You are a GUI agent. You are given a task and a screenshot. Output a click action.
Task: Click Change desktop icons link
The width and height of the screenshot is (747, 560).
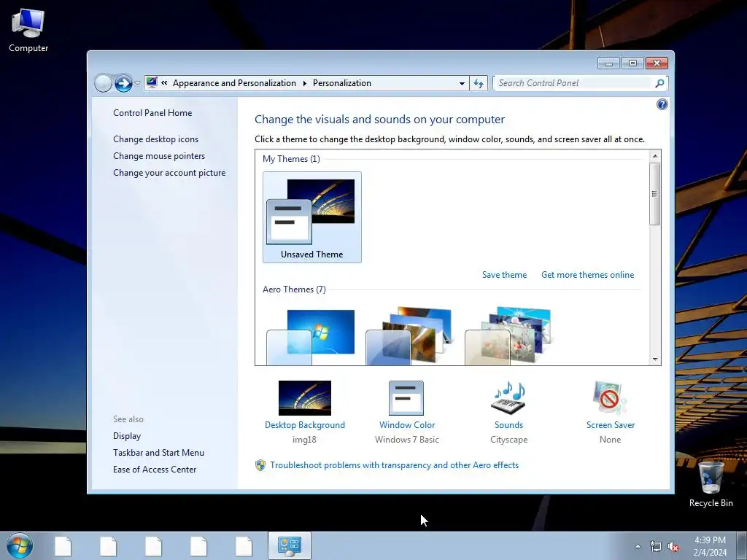click(x=156, y=139)
